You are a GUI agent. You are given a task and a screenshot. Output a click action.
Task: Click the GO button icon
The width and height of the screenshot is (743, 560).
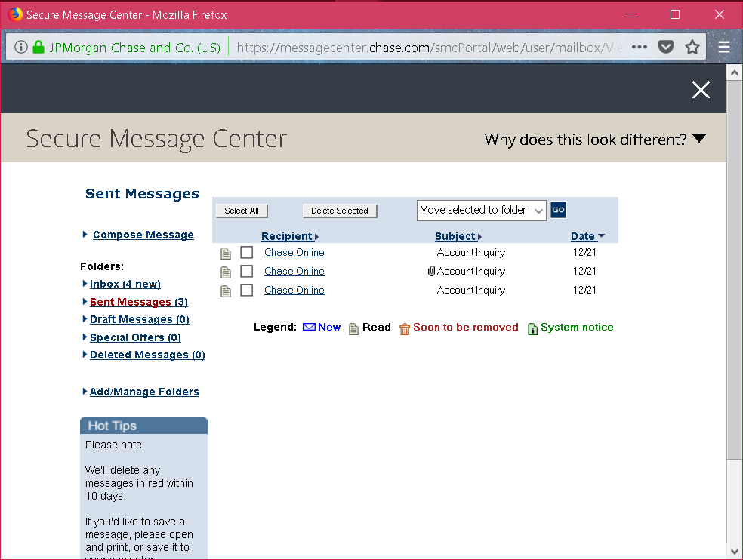click(x=558, y=210)
